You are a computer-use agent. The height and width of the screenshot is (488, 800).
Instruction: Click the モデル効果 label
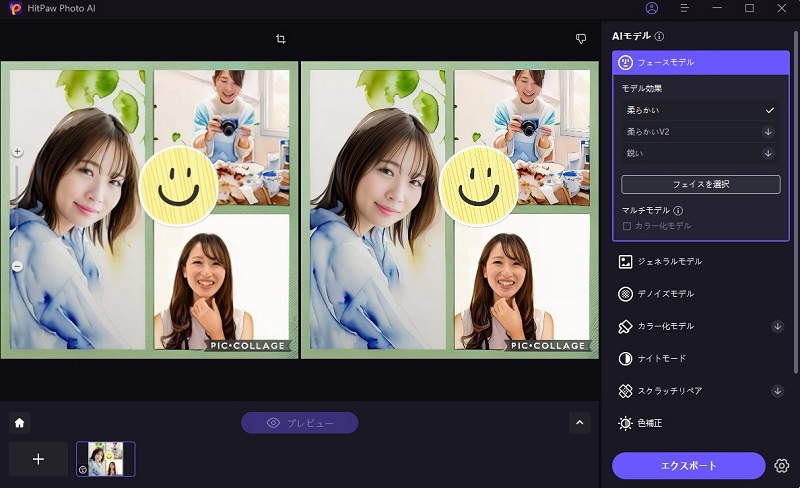tap(642, 88)
